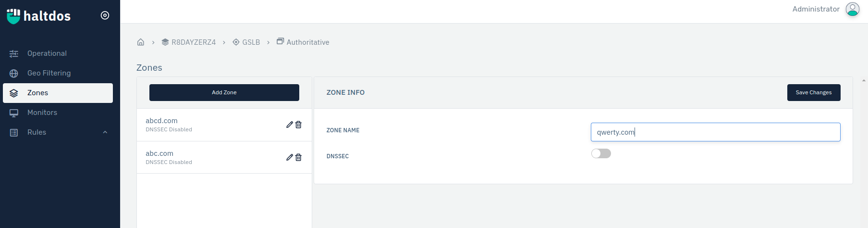Click the target icon beside haltdos logo

point(105,15)
